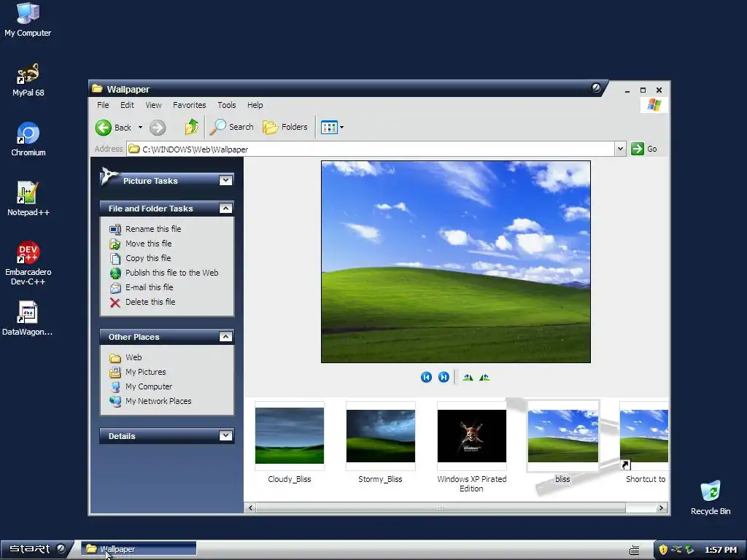The width and height of the screenshot is (747, 560).
Task: Open the Views dropdown arrow
Action: (x=341, y=127)
